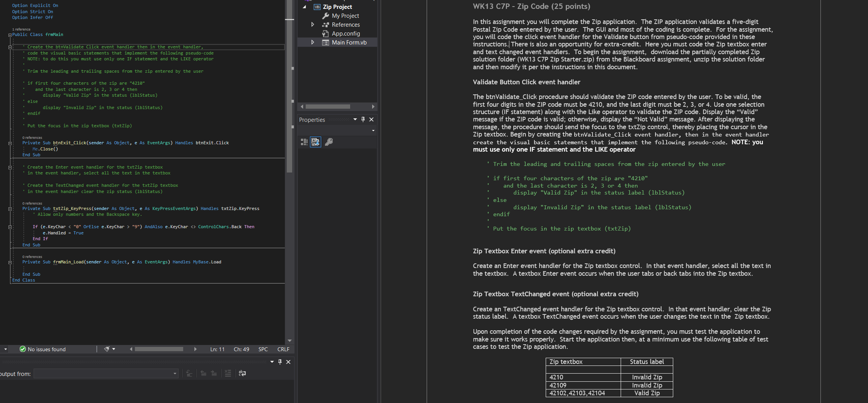Sort properties alphabetically in the Properties panel

315,142
